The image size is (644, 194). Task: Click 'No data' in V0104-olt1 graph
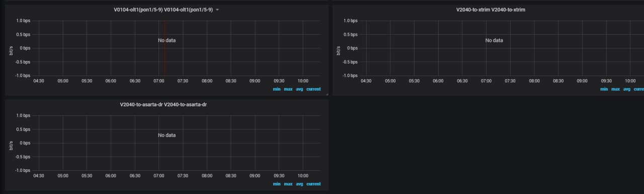pyautogui.click(x=167, y=40)
